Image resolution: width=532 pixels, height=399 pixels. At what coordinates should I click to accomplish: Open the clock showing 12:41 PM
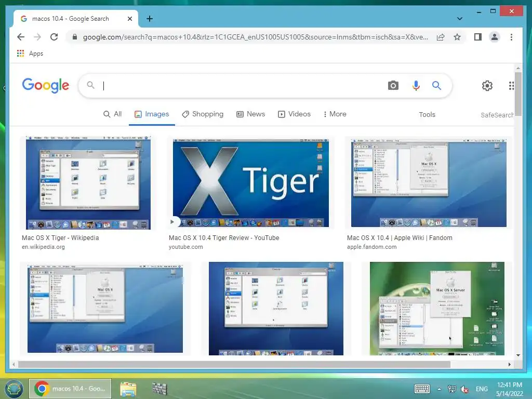point(509,389)
